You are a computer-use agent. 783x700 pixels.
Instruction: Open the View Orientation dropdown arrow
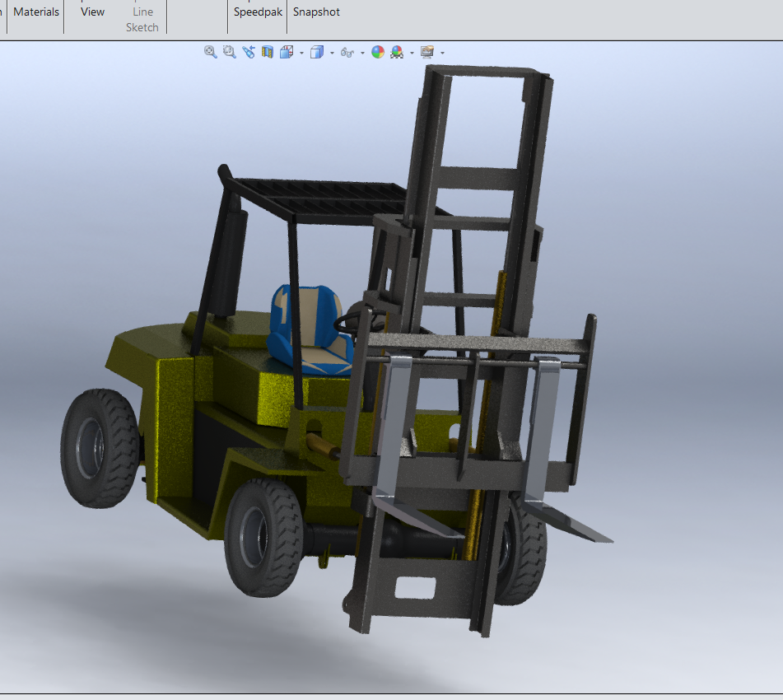pyautogui.click(x=301, y=53)
